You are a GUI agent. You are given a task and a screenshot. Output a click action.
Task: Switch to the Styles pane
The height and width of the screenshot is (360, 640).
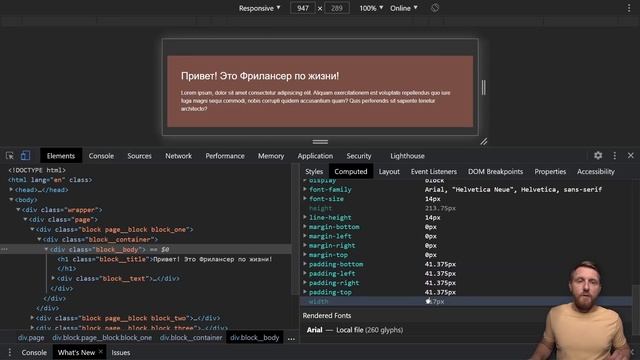click(x=314, y=171)
